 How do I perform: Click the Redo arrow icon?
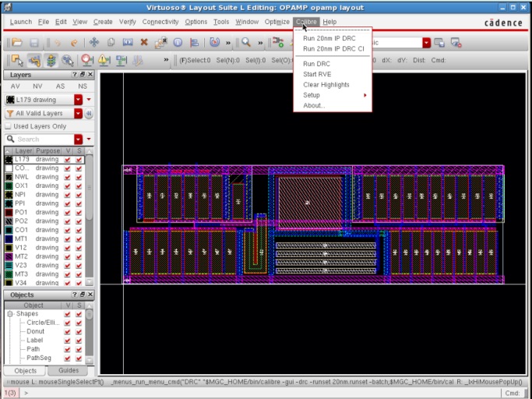(x=74, y=42)
